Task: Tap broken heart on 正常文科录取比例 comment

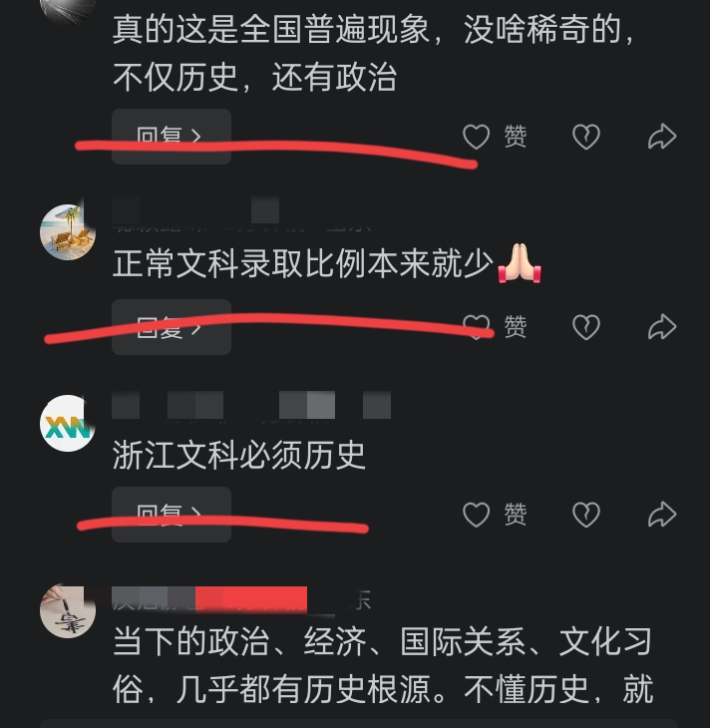Action: [586, 327]
